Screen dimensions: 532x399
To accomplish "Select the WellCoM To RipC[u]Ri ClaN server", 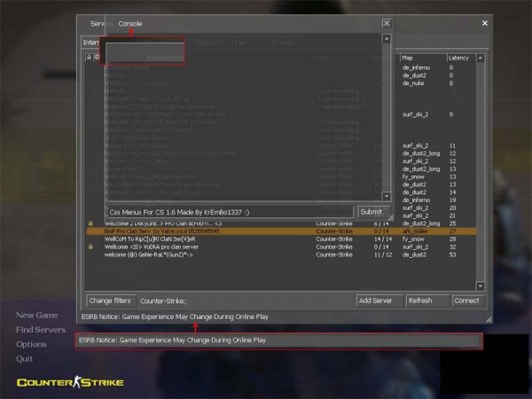I will [x=281, y=239].
